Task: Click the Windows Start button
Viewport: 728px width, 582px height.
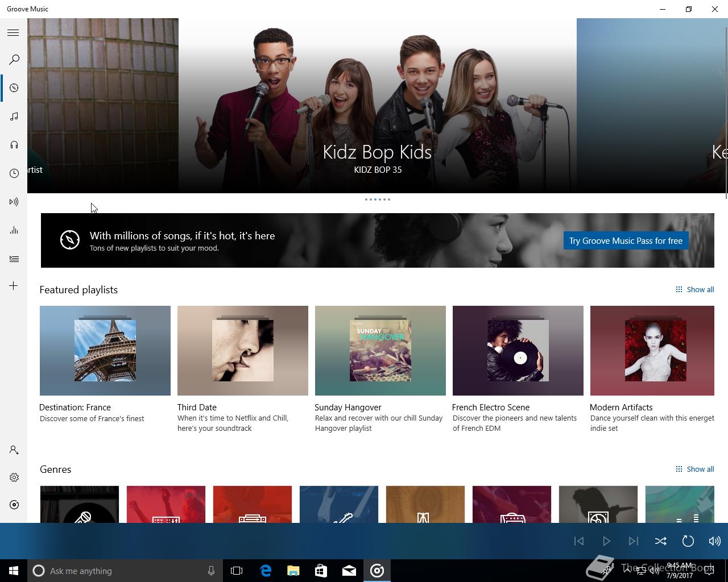Action: coord(14,571)
